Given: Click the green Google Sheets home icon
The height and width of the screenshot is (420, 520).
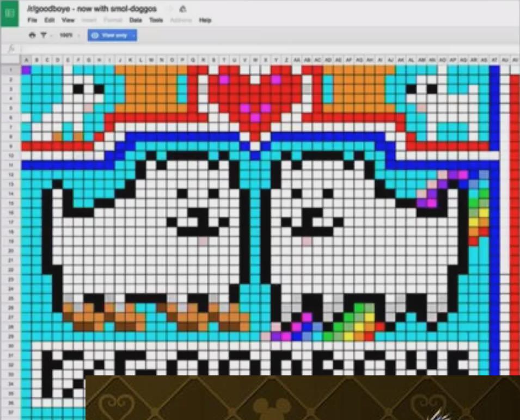Looking at the screenshot, I should [9, 13].
